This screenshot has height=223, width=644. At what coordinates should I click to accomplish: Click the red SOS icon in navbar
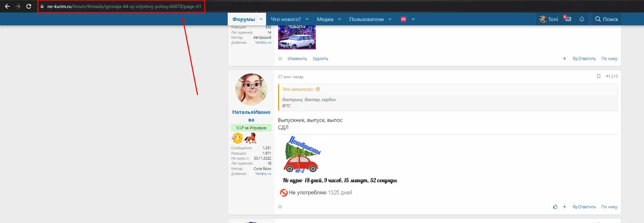pyautogui.click(x=403, y=19)
